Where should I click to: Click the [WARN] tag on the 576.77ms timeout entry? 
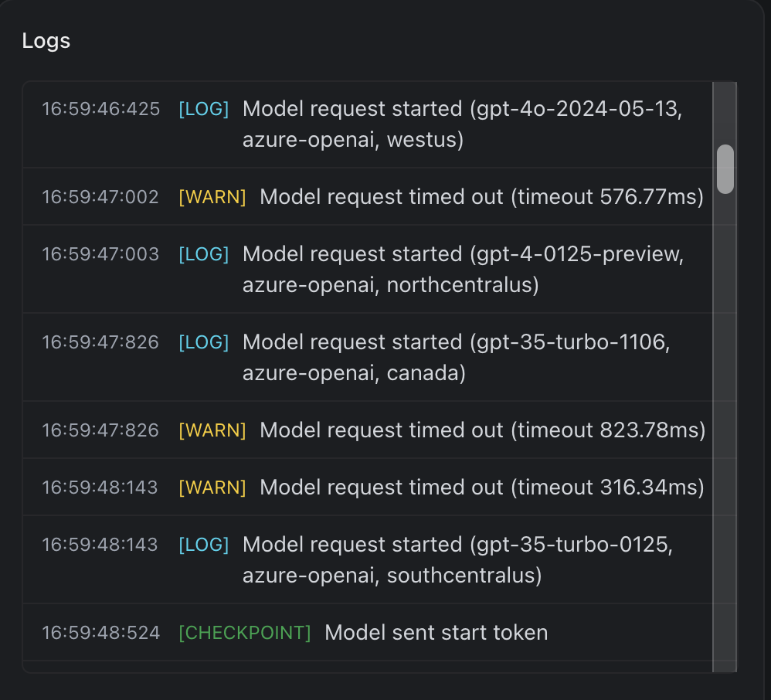pos(212,197)
